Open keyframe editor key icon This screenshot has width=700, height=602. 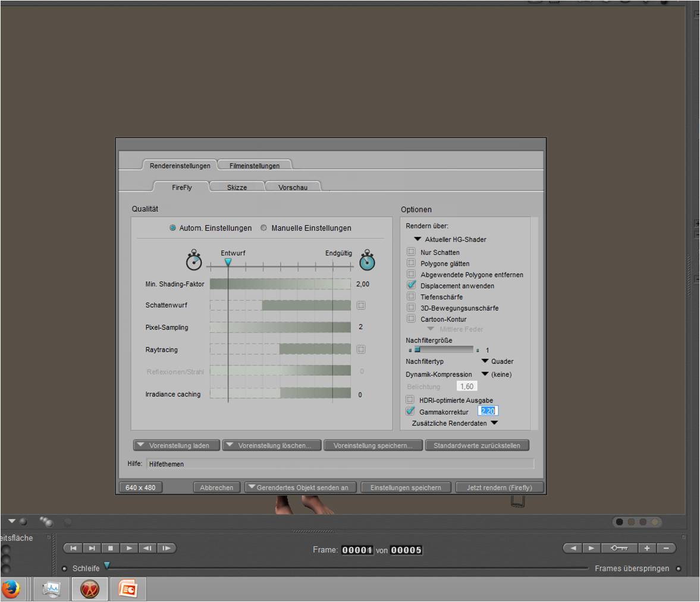619,548
